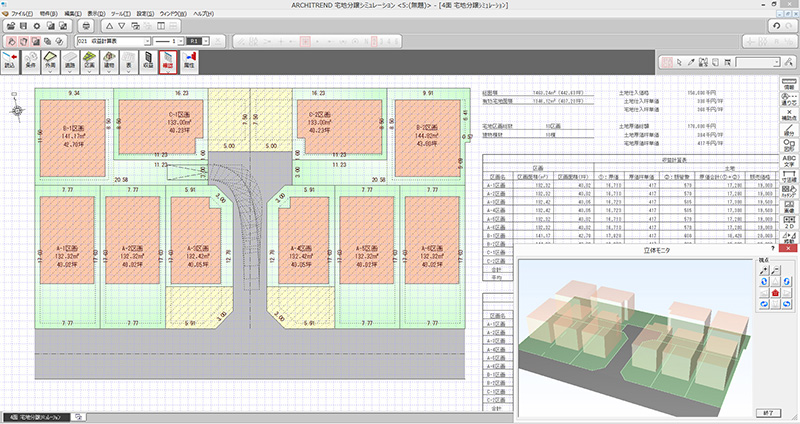The height and width of the screenshot is (424, 800).
Task: Select the 補助点 tool in right sidebar
Action: click(x=789, y=115)
